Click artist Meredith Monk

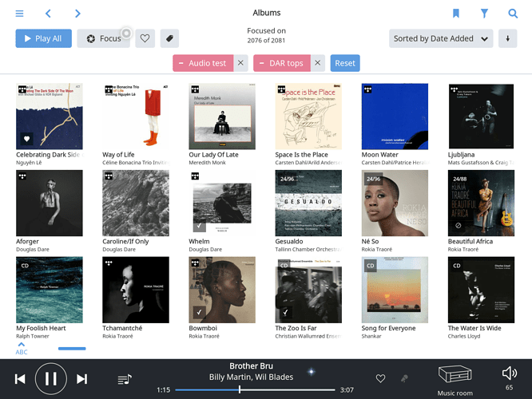point(207,163)
